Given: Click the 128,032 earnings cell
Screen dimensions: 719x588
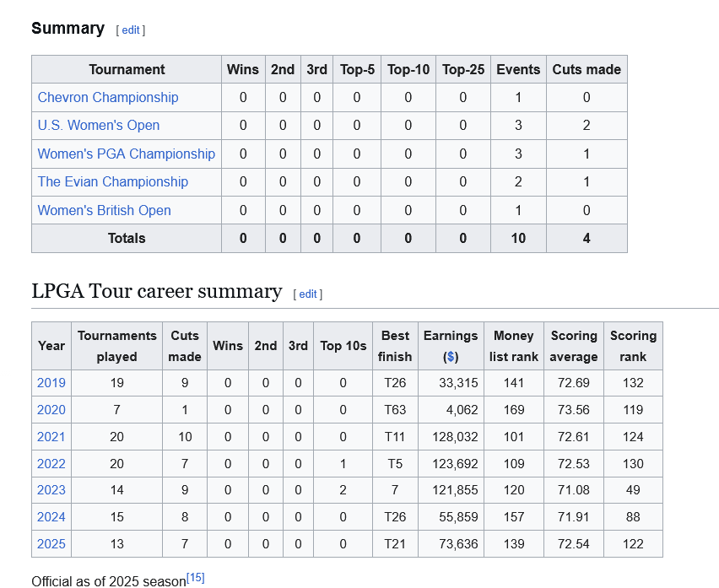Looking at the screenshot, I should tap(451, 437).
